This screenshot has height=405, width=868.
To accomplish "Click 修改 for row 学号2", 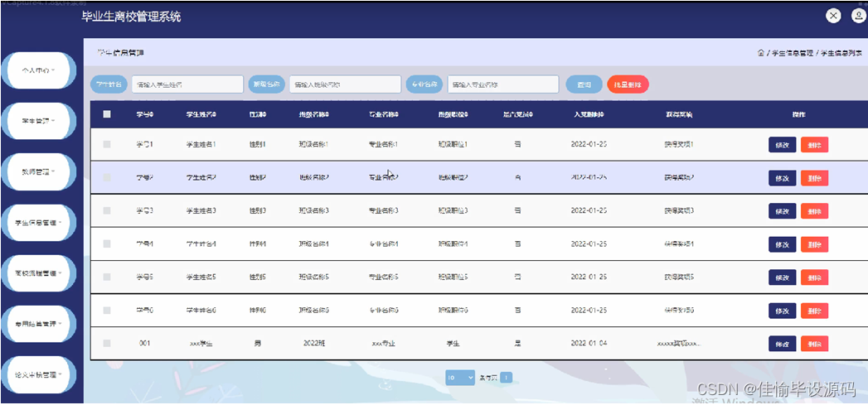I will [x=783, y=178].
